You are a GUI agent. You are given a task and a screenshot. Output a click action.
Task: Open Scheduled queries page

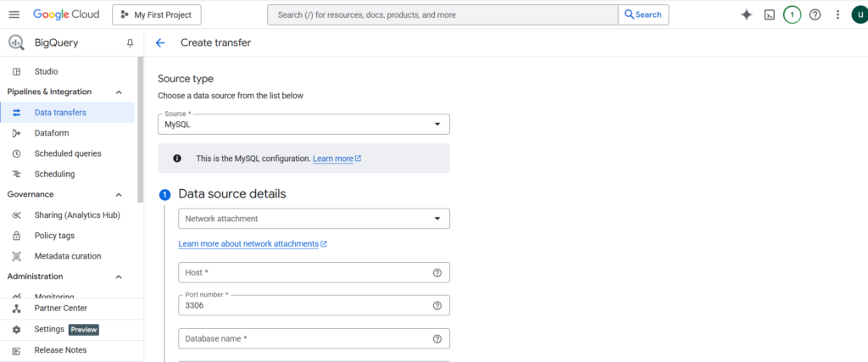point(68,153)
